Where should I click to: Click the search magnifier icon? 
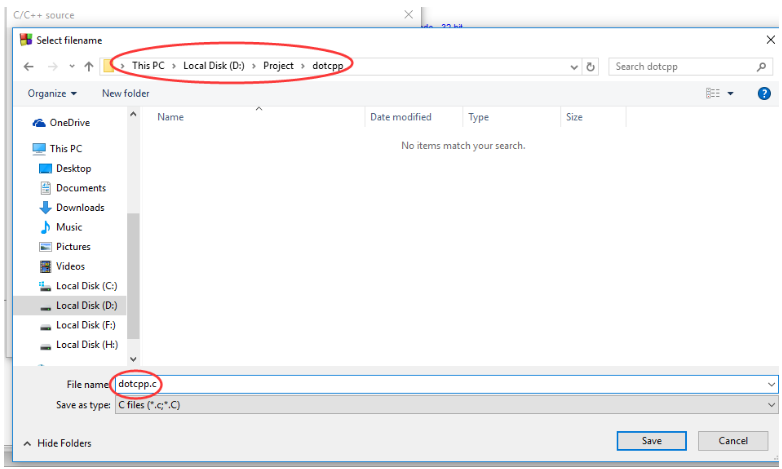[x=761, y=66]
